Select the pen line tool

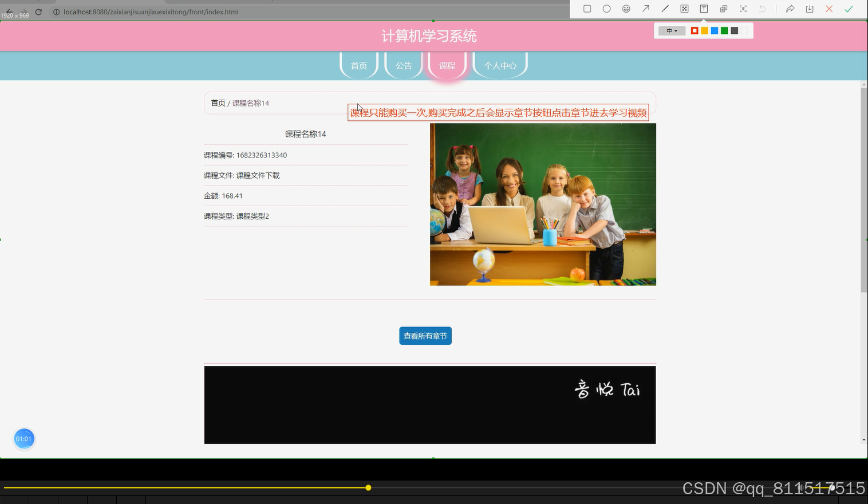pyautogui.click(x=665, y=9)
